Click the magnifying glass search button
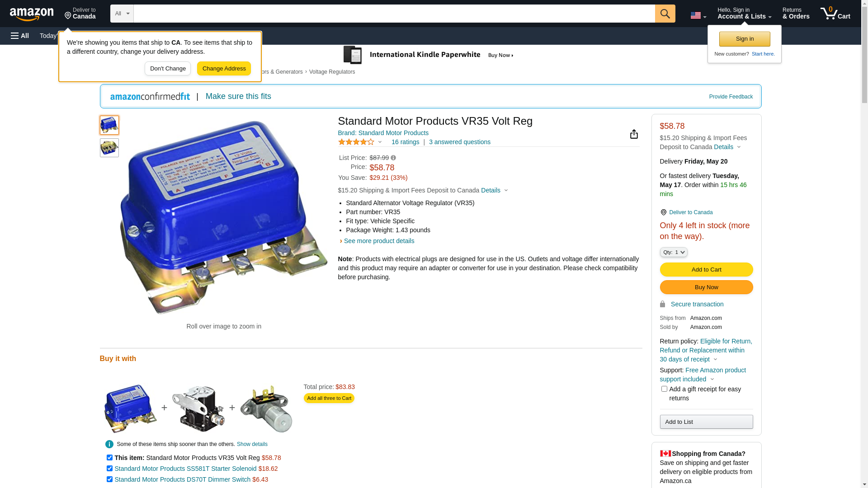 [665, 14]
